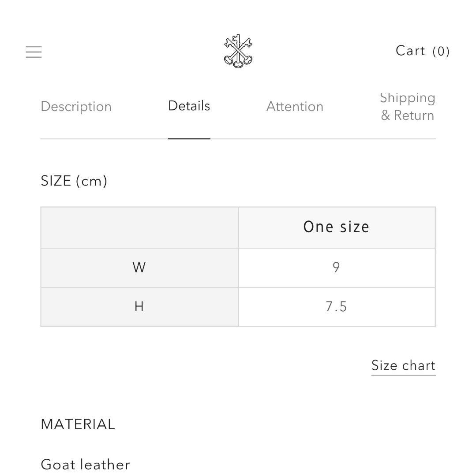Click the black underline beneath Details tab
The image size is (476, 476).
189,138
